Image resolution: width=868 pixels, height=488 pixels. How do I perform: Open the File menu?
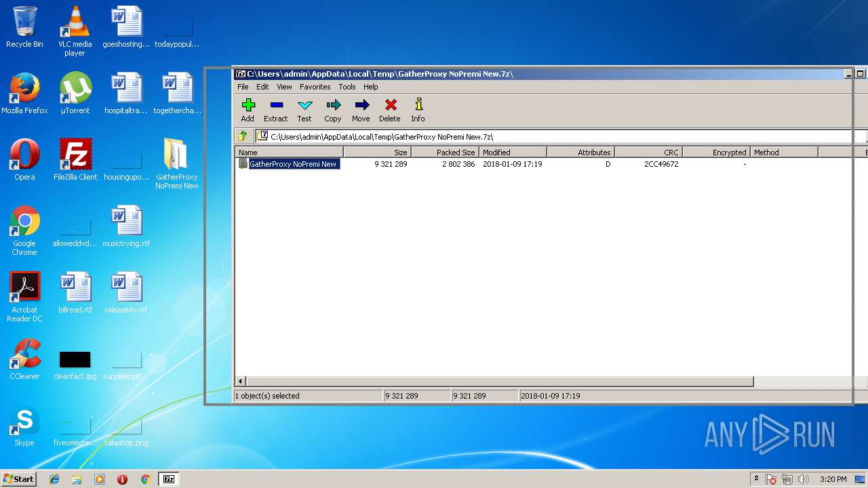243,87
